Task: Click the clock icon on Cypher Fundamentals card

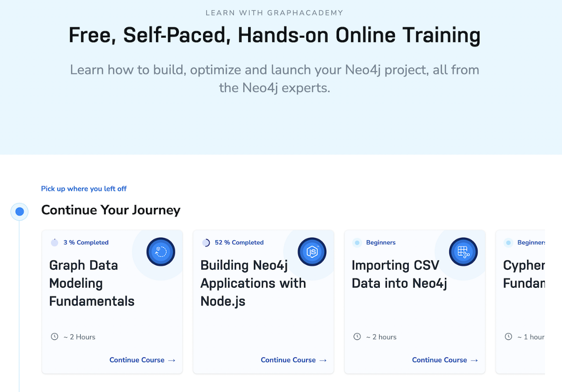Action: [x=508, y=337]
